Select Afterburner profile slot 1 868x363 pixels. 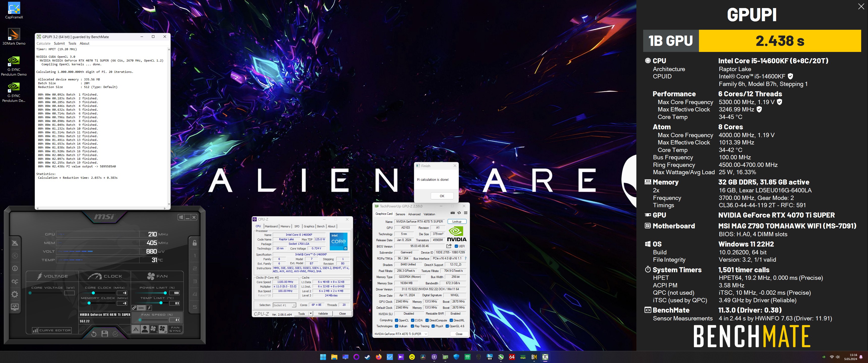195,256
